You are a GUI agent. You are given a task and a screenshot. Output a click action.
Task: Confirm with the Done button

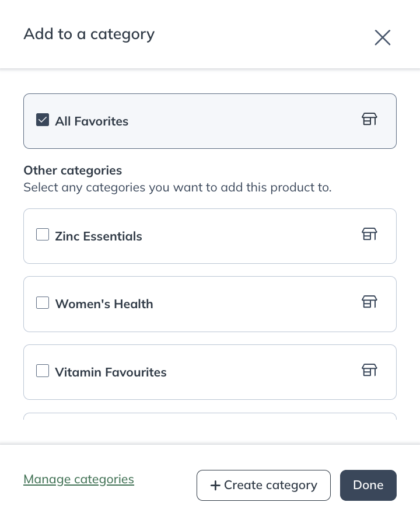click(x=368, y=485)
